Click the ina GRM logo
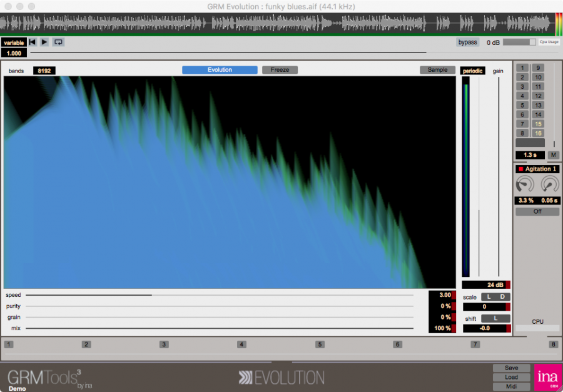The height and width of the screenshot is (392, 563). [x=547, y=377]
